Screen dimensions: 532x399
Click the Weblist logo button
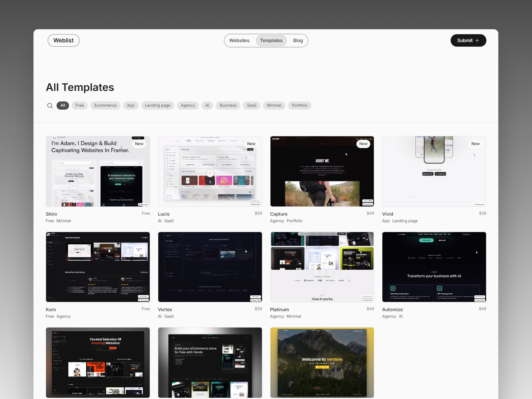click(63, 40)
